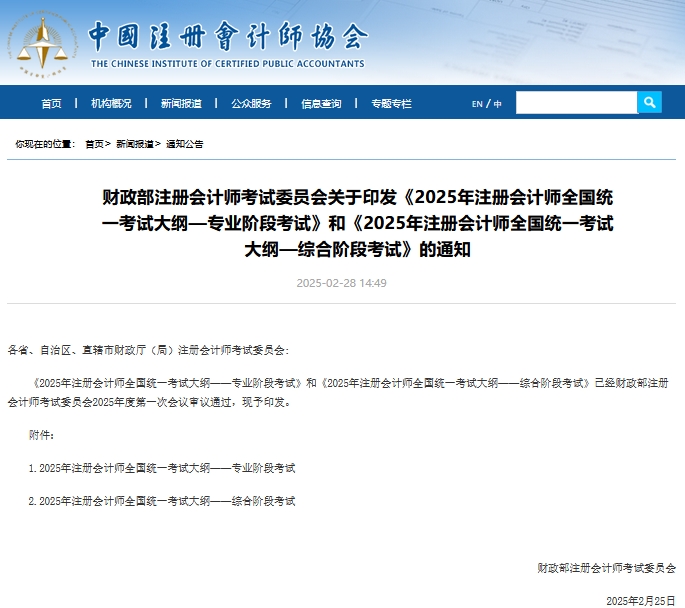Open the 机构概况 menu item
This screenshot has height=608, width=685.
pyautogui.click(x=111, y=104)
